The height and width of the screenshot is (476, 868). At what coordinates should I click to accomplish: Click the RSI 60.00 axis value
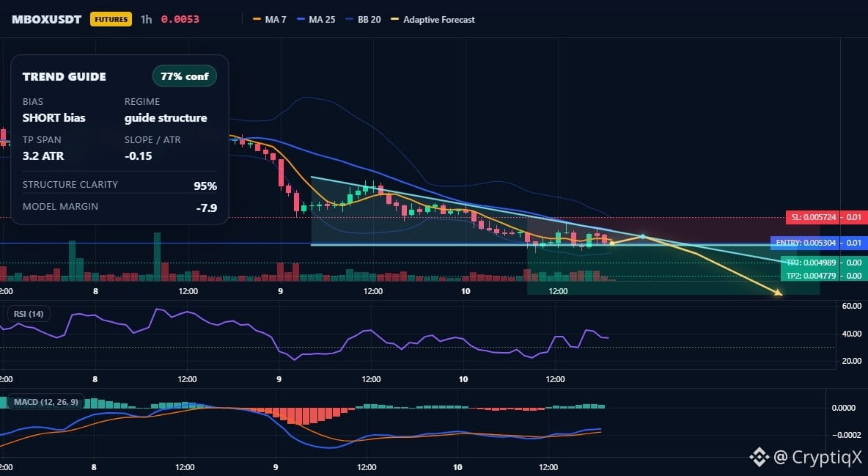851,306
